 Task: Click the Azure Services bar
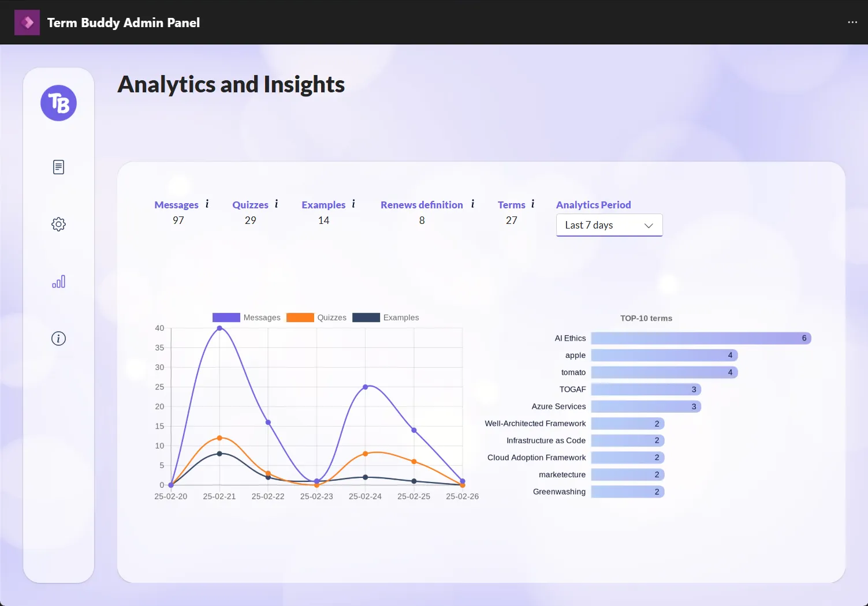(x=646, y=406)
